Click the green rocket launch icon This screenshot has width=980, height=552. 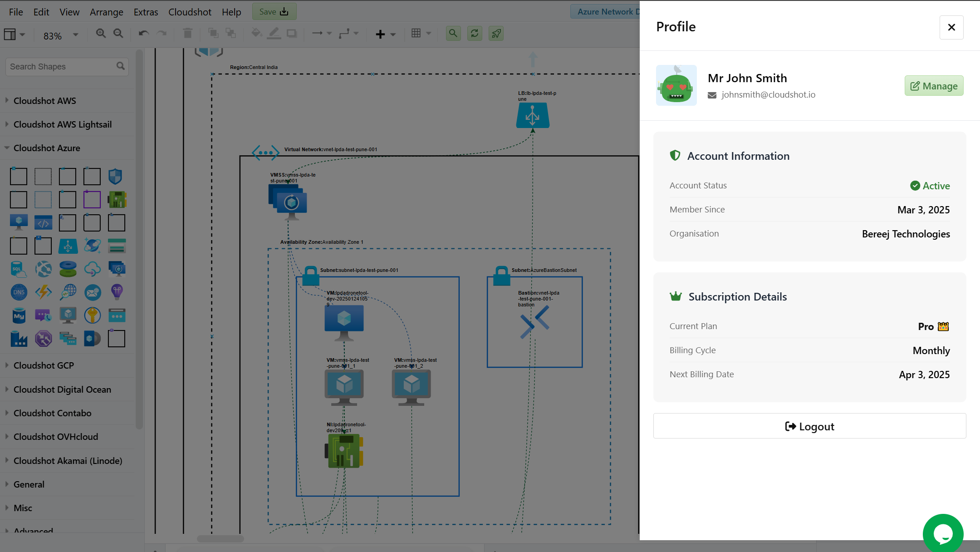[496, 33]
